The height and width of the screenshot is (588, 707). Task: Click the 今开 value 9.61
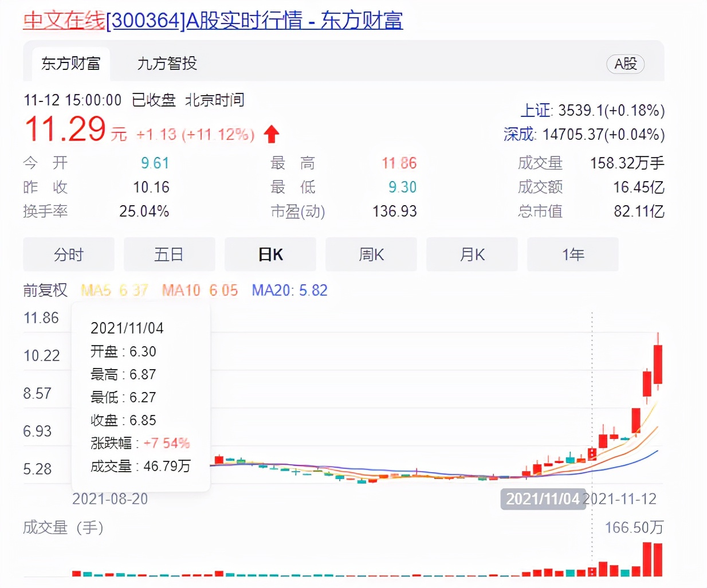(x=155, y=163)
